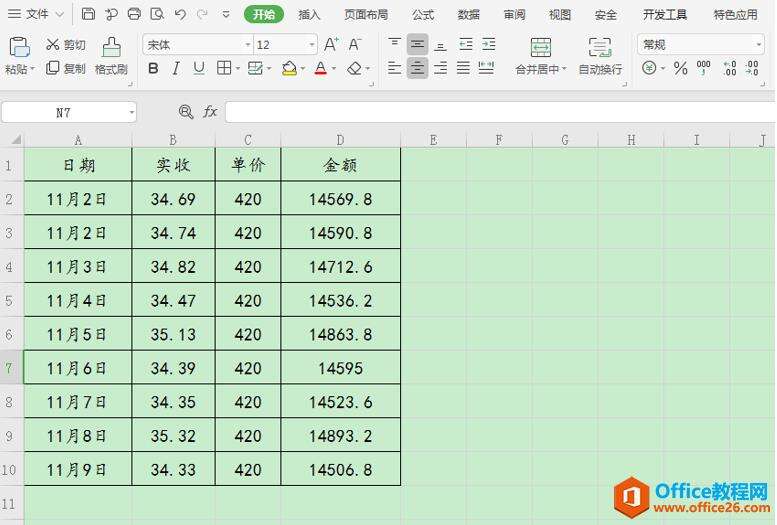Open the font size 12 dropdown
The width and height of the screenshot is (777, 525).
pos(312,45)
